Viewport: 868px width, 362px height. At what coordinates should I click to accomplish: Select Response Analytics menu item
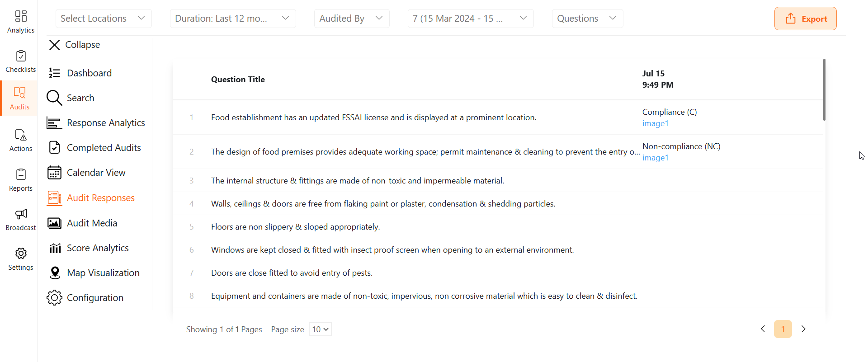[106, 123]
